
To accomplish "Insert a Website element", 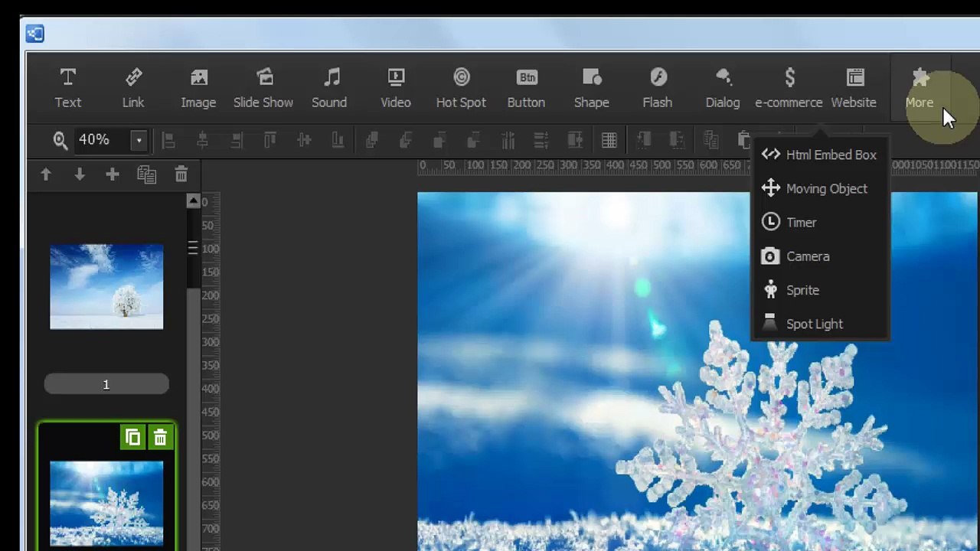I will point(854,88).
